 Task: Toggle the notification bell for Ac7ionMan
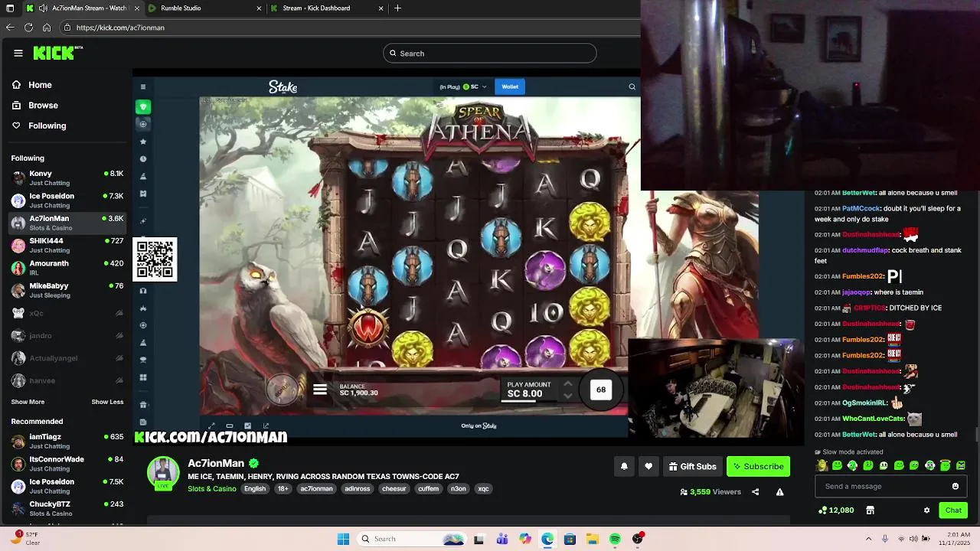[x=624, y=466]
